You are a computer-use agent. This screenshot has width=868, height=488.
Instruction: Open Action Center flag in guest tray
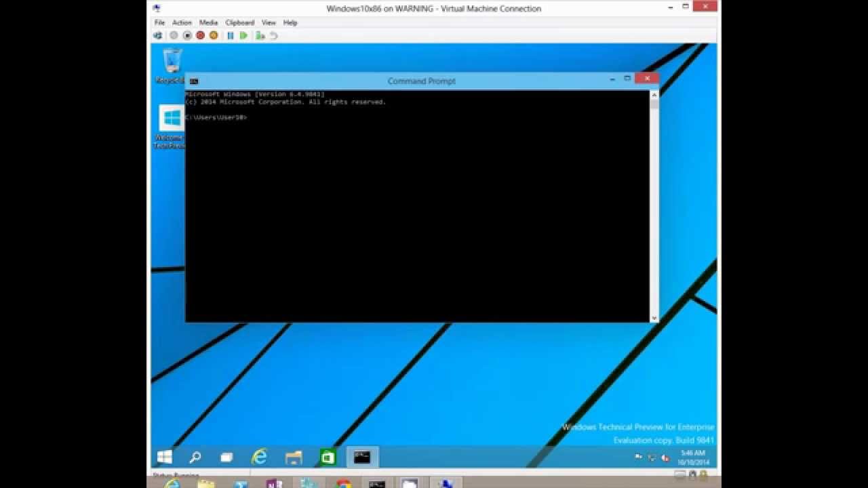[x=639, y=457]
